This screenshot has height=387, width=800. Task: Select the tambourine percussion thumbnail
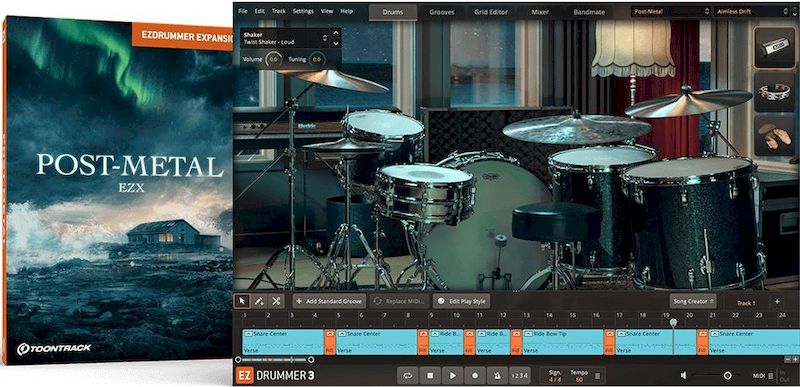click(x=774, y=92)
